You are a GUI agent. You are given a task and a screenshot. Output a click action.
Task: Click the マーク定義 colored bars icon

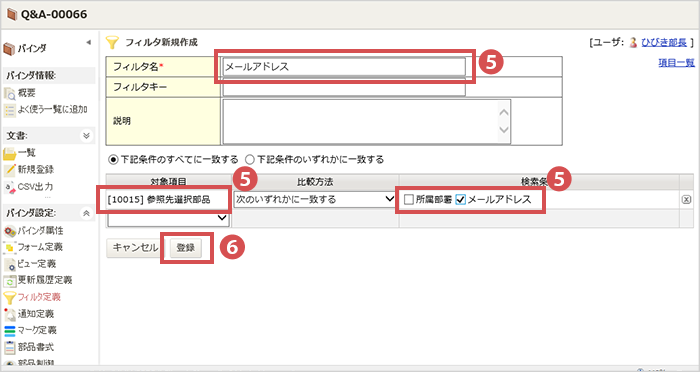[x=9, y=331]
